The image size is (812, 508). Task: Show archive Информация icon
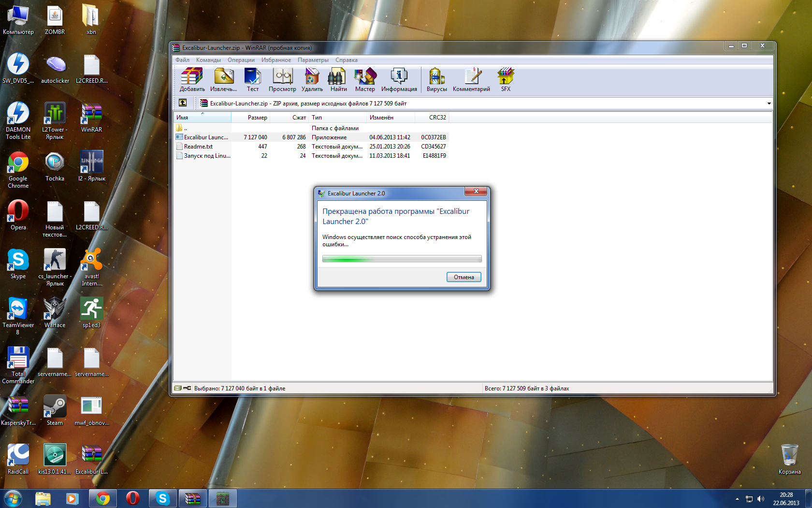point(399,80)
